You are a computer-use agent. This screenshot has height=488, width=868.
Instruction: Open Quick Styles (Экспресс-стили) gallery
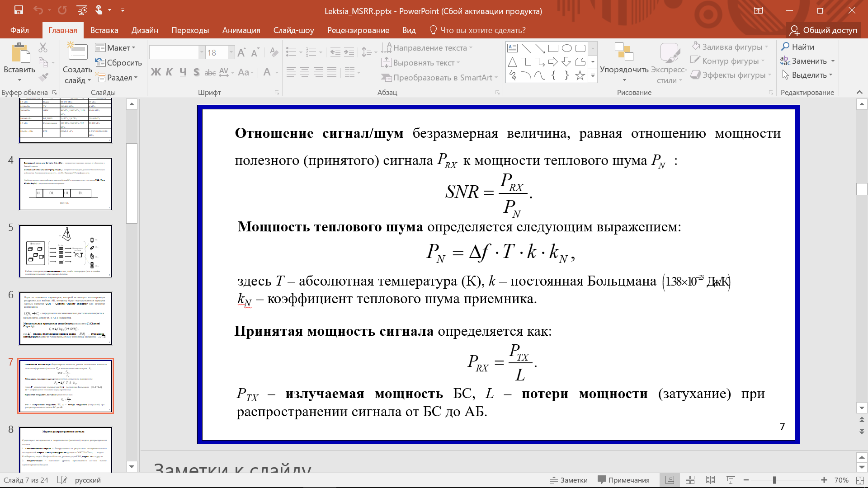tap(669, 62)
